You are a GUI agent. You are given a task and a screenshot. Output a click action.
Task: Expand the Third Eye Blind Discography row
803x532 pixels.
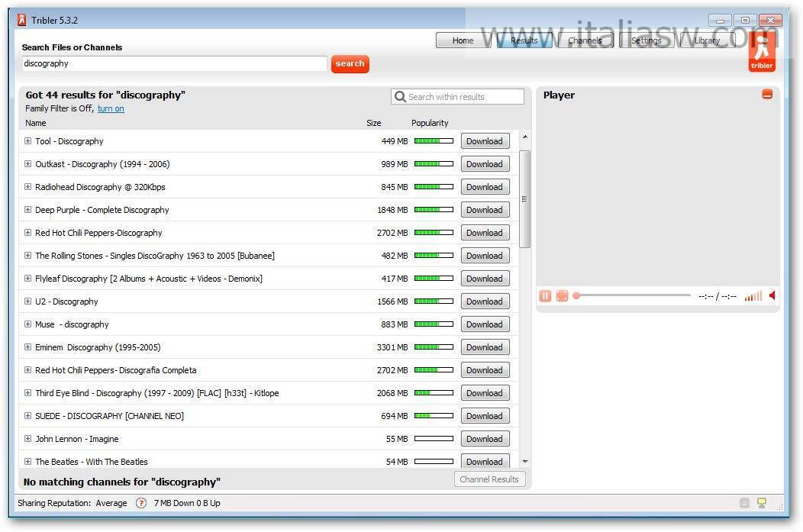27,393
